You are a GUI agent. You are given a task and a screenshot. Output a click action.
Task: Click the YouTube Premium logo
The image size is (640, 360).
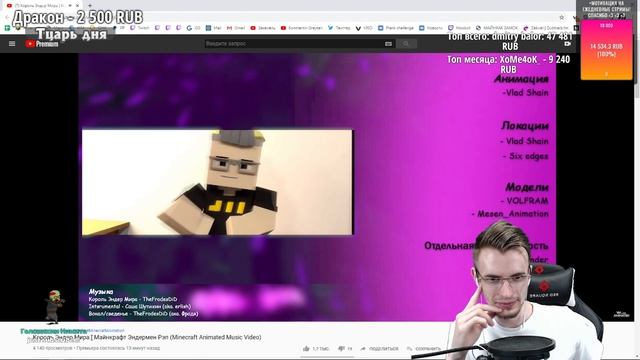point(42,44)
